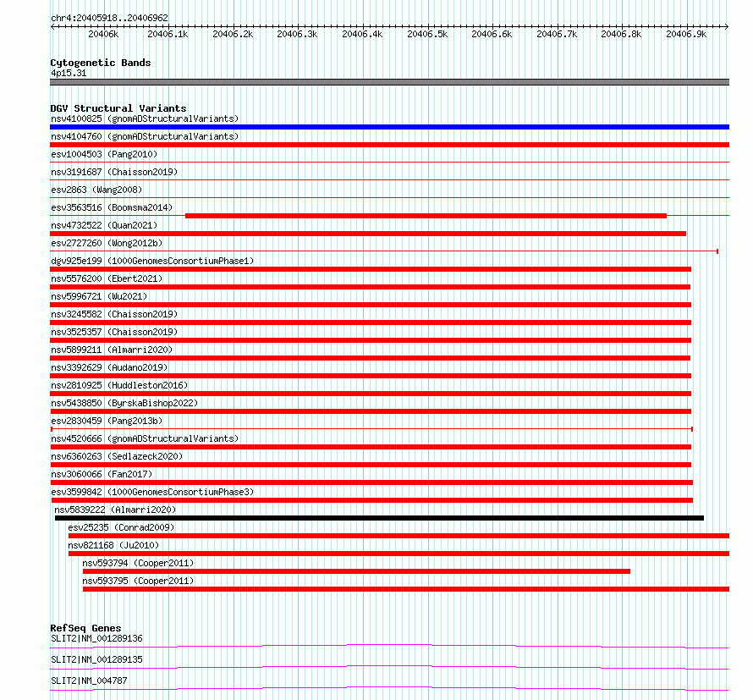Open the esv2727260 (Wong2012b) variant label
The height and width of the screenshot is (700, 753).
(x=107, y=243)
